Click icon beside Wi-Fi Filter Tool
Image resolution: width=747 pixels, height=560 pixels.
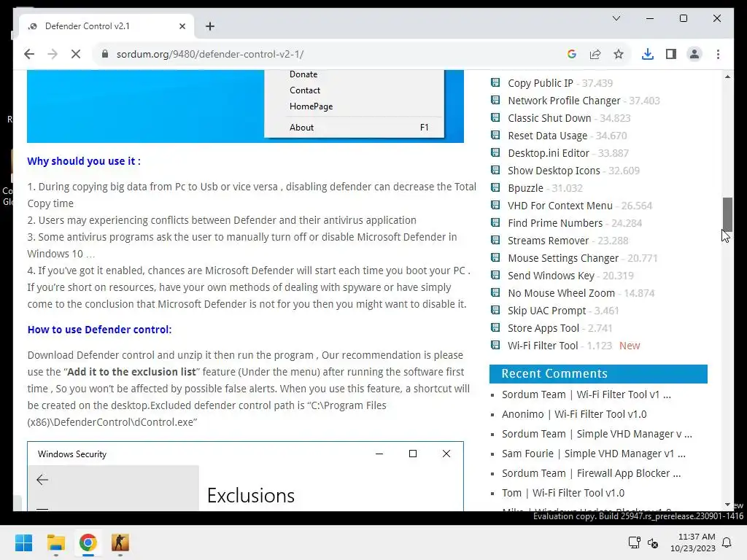pyautogui.click(x=495, y=345)
